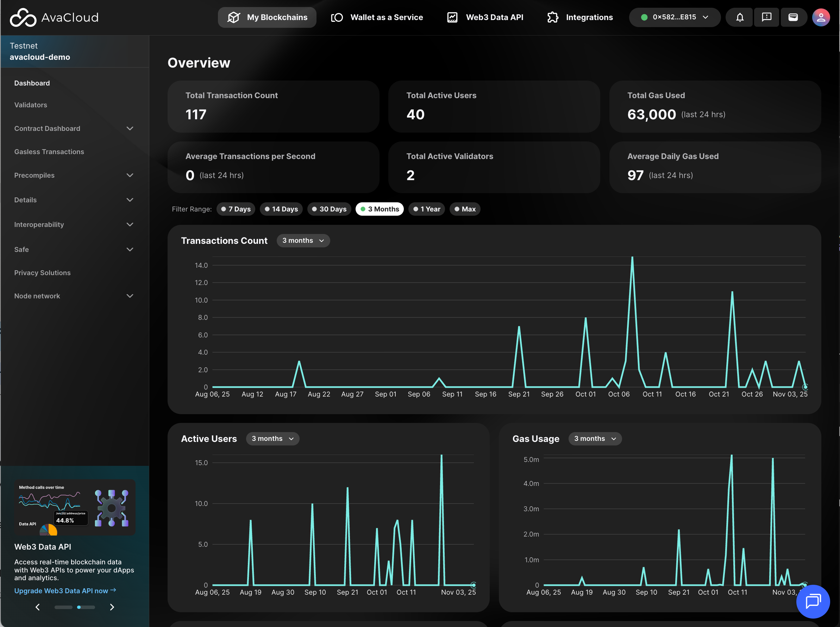The height and width of the screenshot is (627, 840).
Task: Go to previous promo carousel slide
Action: tap(38, 607)
